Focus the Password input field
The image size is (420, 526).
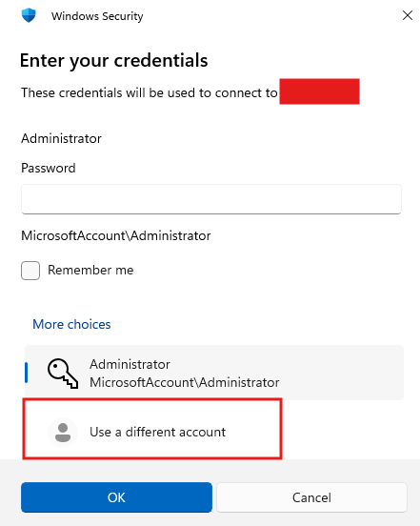pyautogui.click(x=211, y=199)
